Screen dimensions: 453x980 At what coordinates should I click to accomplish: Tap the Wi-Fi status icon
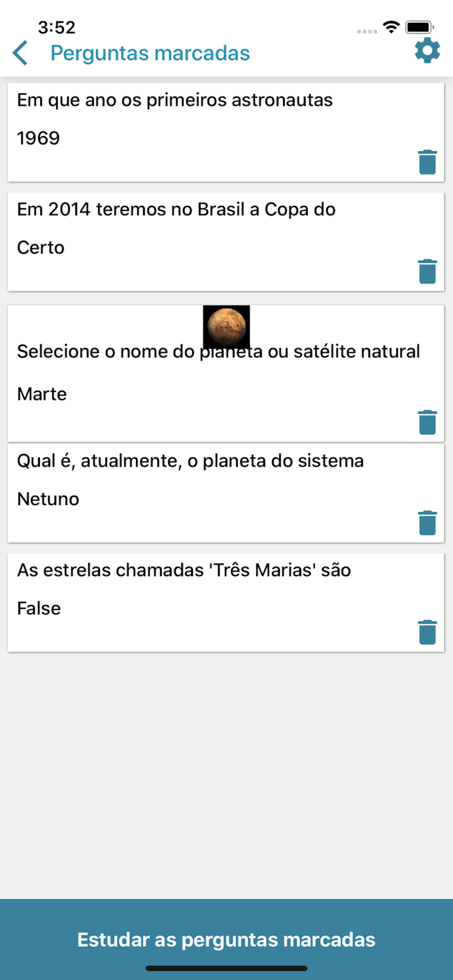click(392, 29)
